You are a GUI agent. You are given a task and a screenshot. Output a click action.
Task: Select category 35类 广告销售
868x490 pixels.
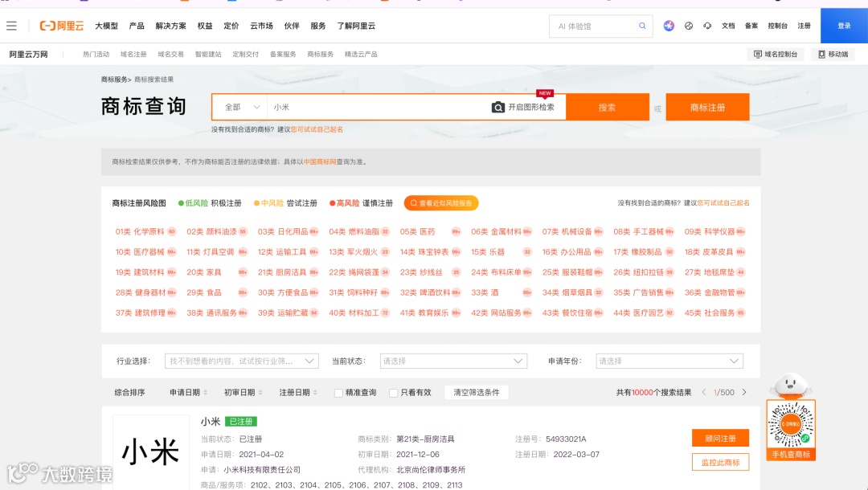tap(644, 292)
